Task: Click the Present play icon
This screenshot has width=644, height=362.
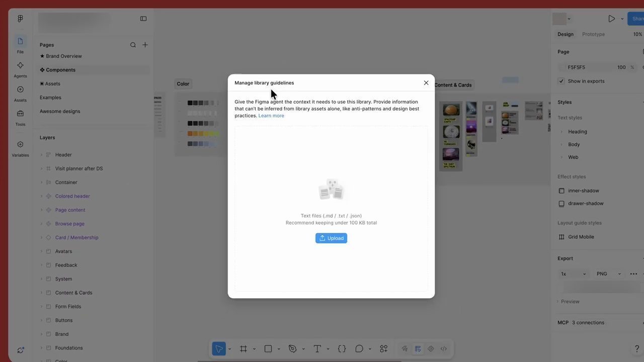Action: (x=611, y=19)
